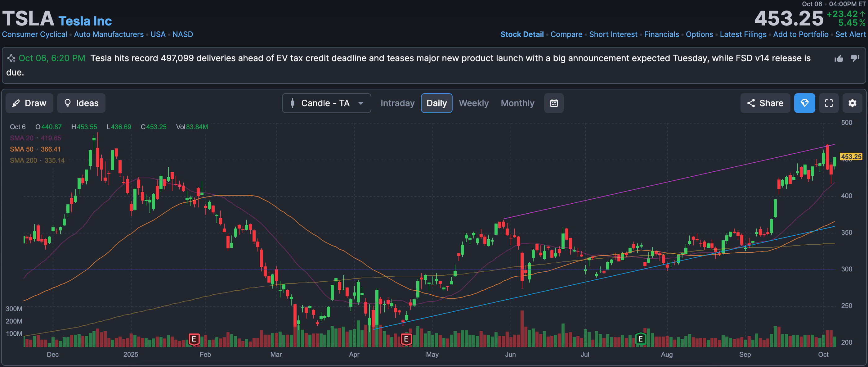The width and height of the screenshot is (868, 367).
Task: Click the SMA 50 indicator label
Action: [22, 149]
